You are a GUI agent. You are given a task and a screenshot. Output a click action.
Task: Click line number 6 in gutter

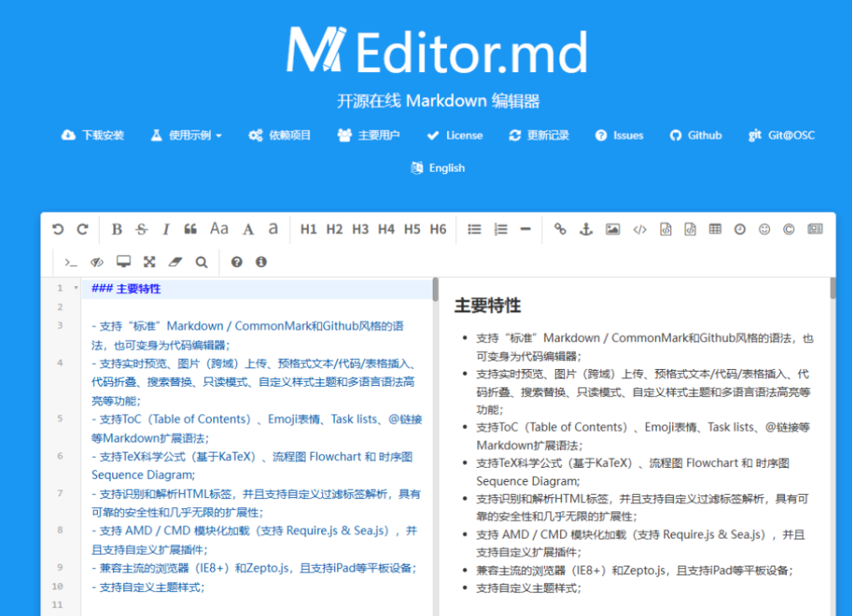[59, 456]
